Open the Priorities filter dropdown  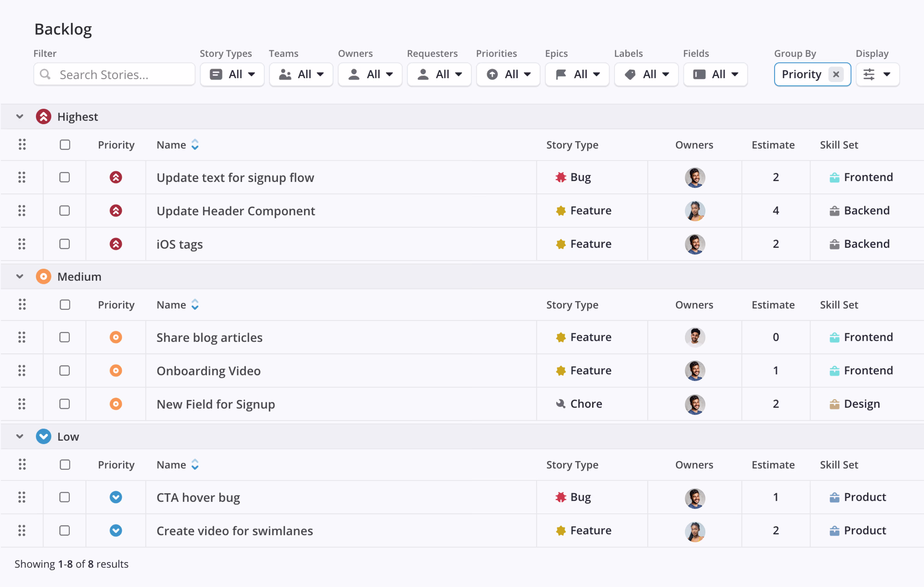click(509, 74)
